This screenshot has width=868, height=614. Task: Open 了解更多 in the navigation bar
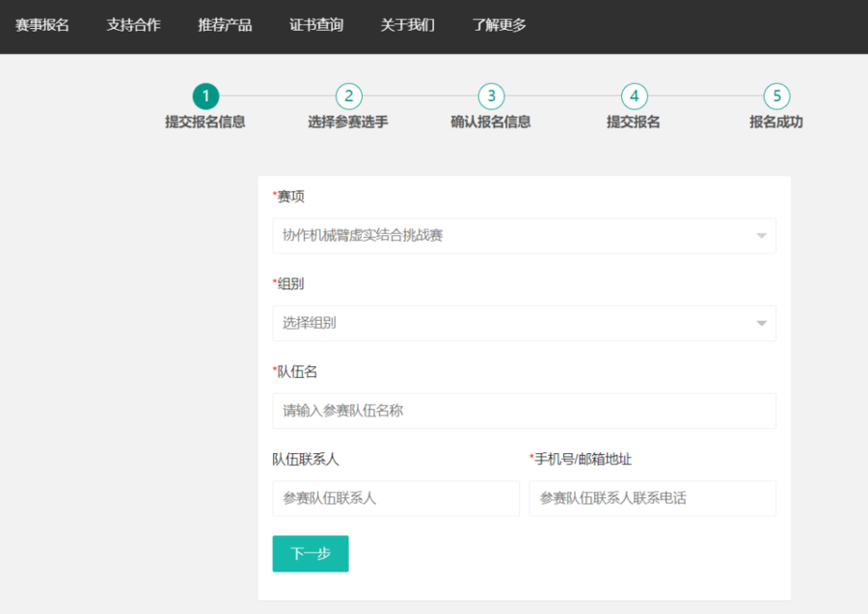pos(500,25)
